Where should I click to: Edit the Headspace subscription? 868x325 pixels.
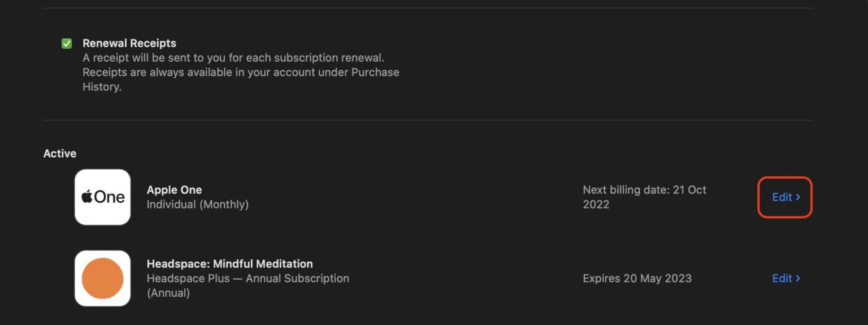point(782,279)
